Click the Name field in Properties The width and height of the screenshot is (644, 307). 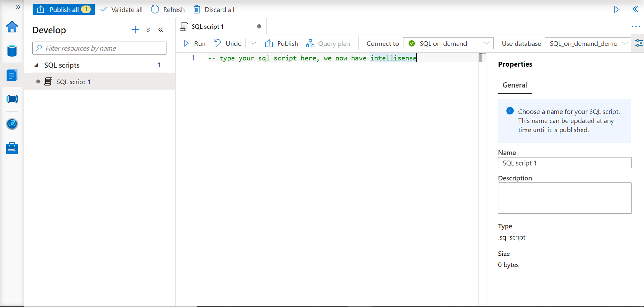pos(565,163)
